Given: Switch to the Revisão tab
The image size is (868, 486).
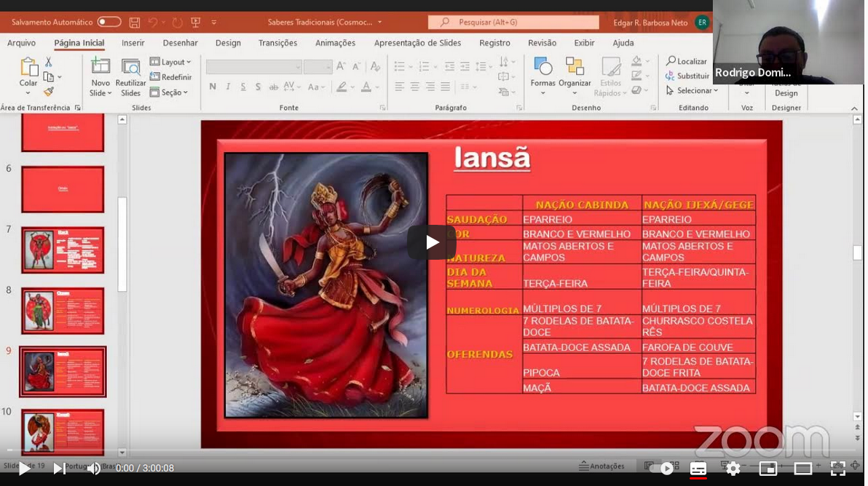Looking at the screenshot, I should (x=542, y=43).
